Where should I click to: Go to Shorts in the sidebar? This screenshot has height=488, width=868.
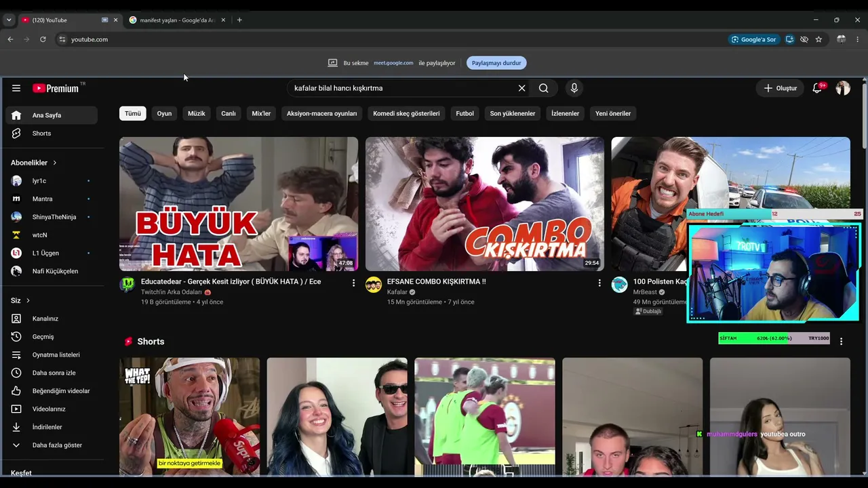(x=52, y=134)
